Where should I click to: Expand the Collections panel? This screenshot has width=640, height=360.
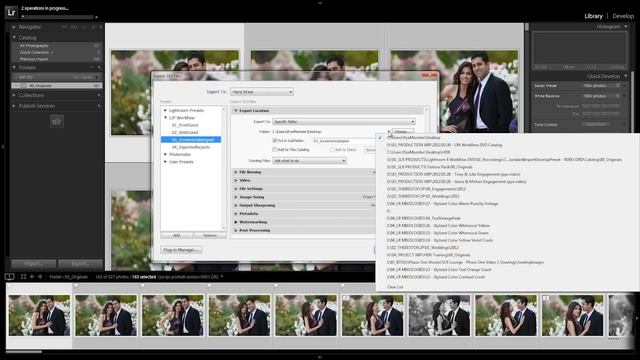(14, 95)
